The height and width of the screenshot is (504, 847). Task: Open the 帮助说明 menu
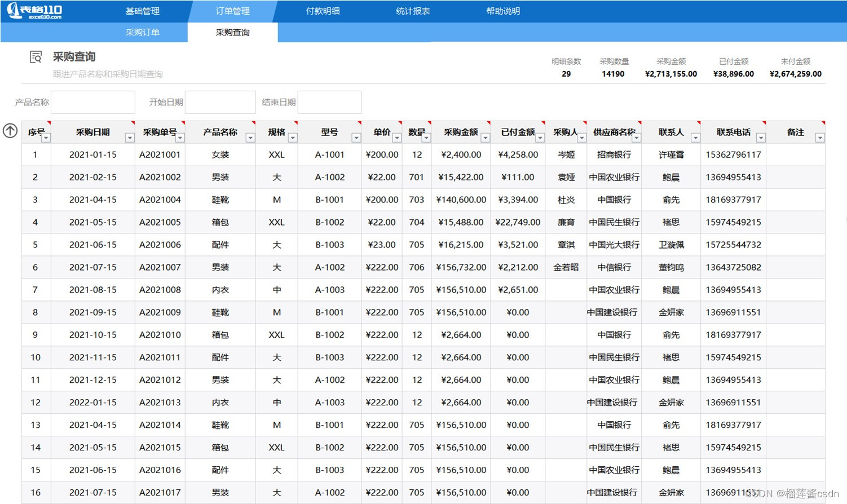click(x=503, y=11)
